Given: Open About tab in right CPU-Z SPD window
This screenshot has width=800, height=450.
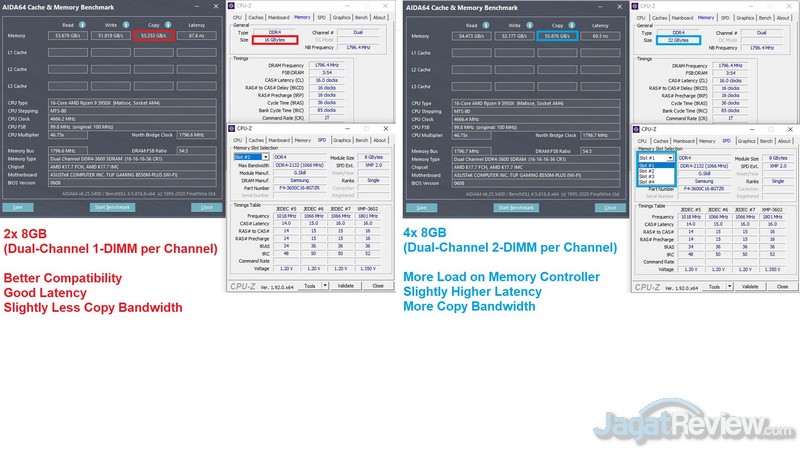Looking at the screenshot, I should coord(784,141).
